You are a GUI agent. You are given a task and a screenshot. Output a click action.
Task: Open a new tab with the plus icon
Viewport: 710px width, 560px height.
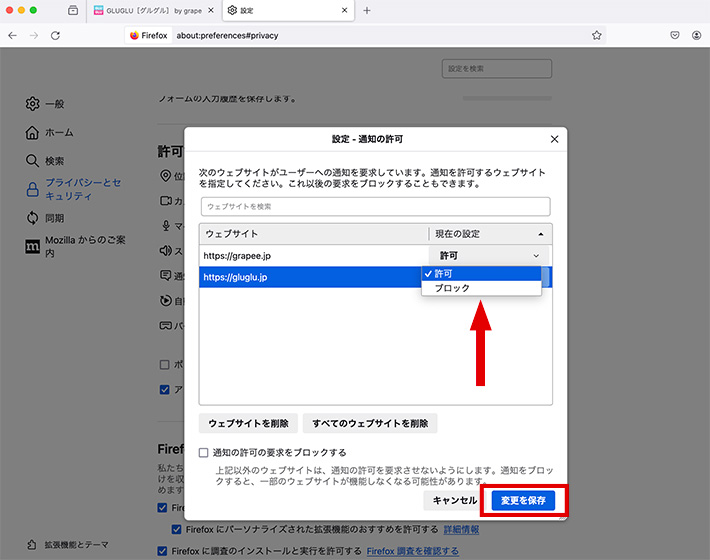tap(367, 10)
